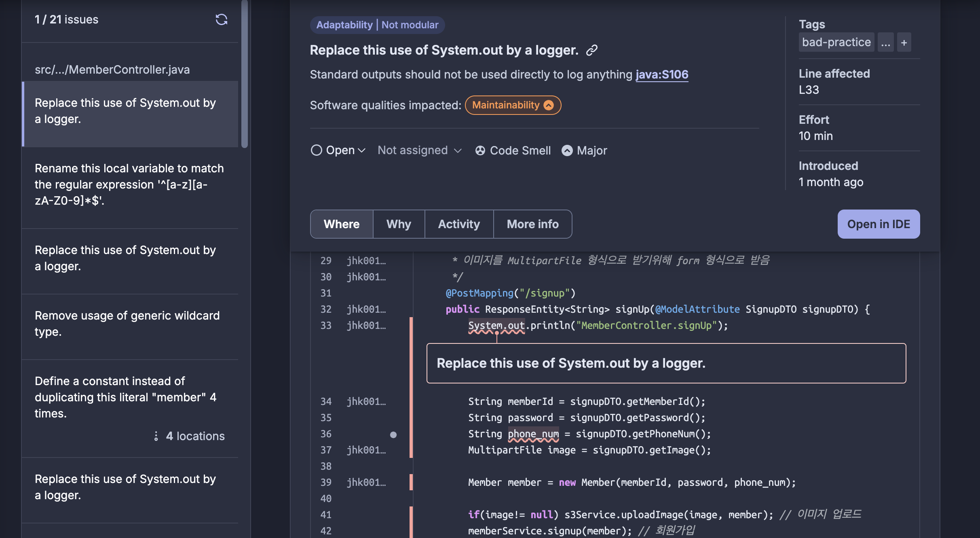Click the line 36 gutter dot marker
Viewport: 980px width, 538px height.
(393, 434)
